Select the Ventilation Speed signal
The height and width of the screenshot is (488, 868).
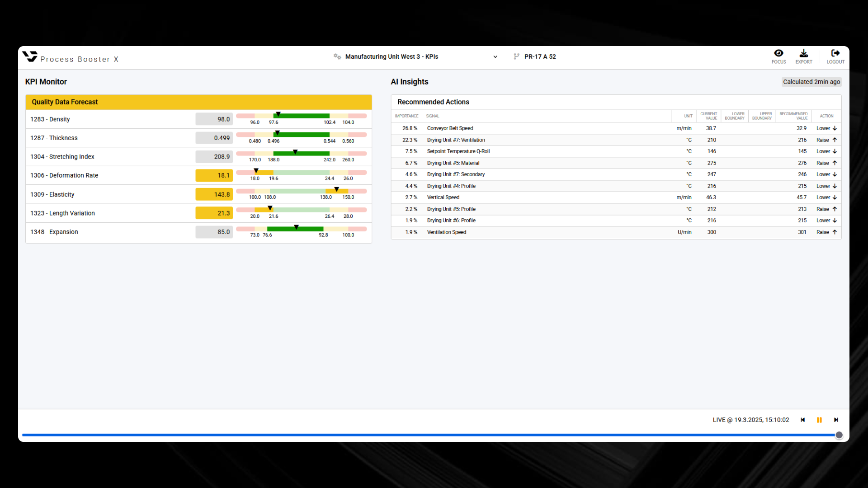[x=447, y=232]
